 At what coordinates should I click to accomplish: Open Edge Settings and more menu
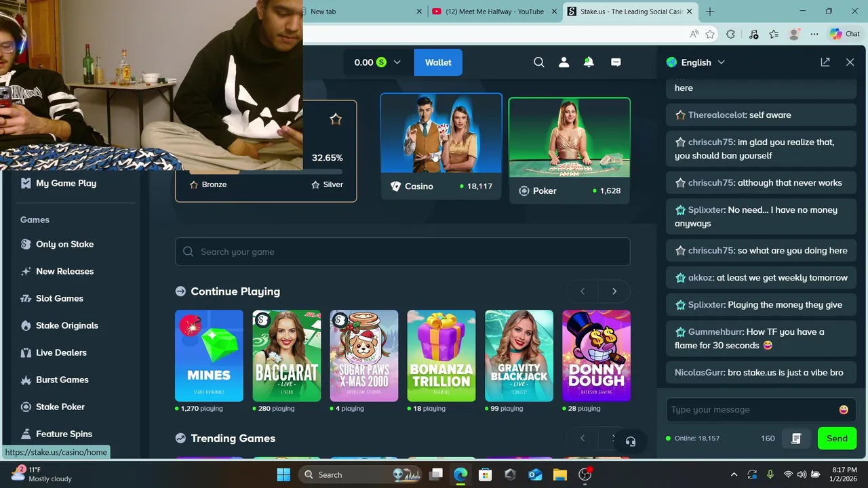814,34
